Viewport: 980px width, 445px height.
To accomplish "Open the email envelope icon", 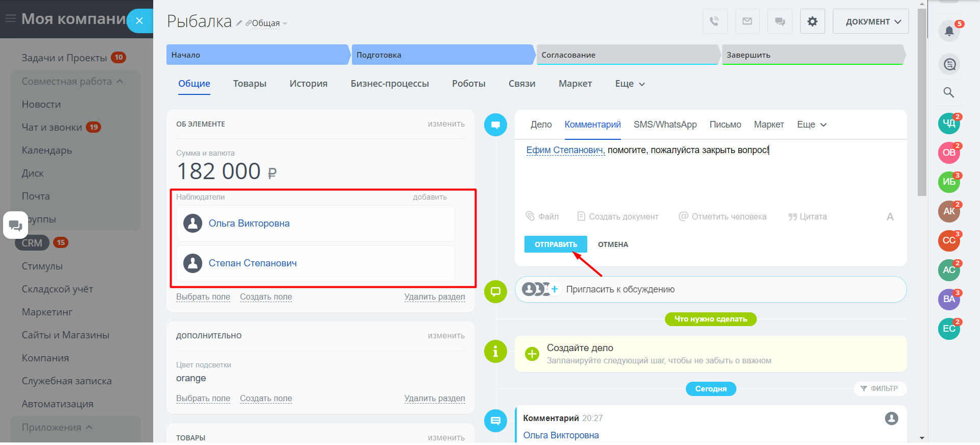I will click(747, 21).
